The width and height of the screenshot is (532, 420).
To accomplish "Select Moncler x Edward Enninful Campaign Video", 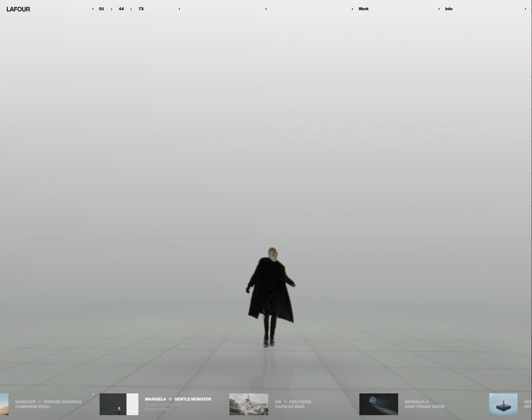I will tap(49, 404).
